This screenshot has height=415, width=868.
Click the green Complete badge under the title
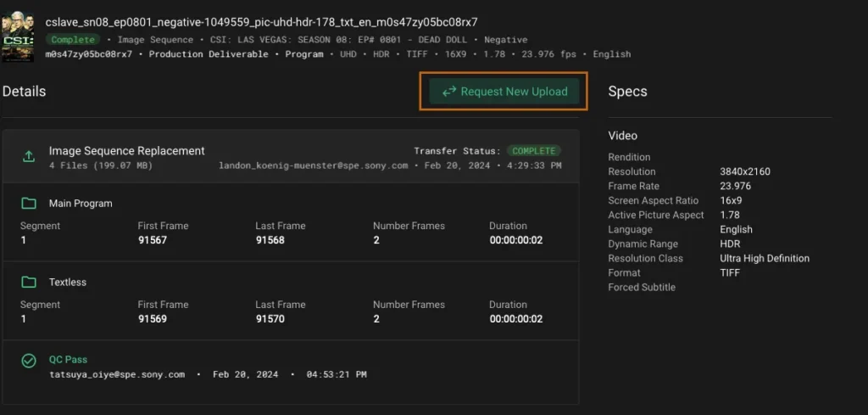point(72,40)
